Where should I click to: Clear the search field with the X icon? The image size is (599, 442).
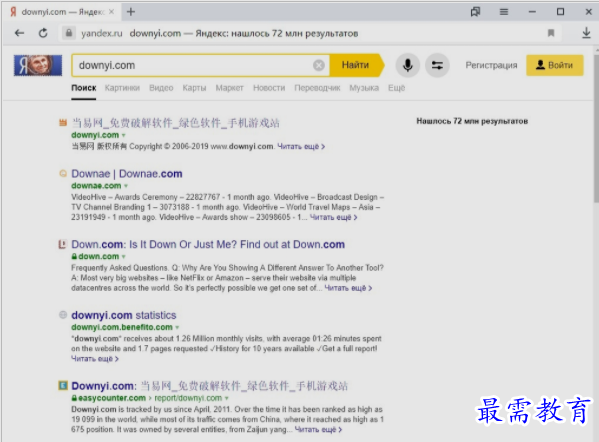click(x=319, y=65)
